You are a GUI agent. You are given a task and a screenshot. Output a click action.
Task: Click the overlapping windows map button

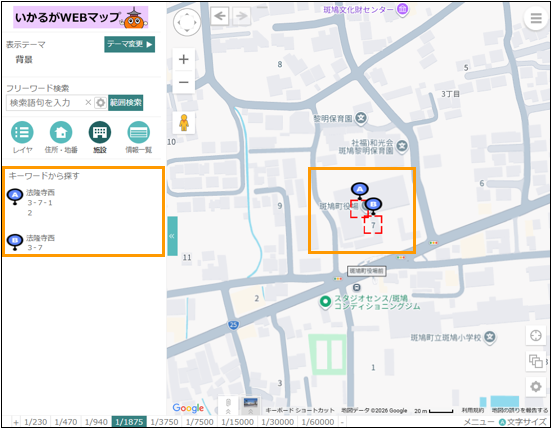pos(536,361)
